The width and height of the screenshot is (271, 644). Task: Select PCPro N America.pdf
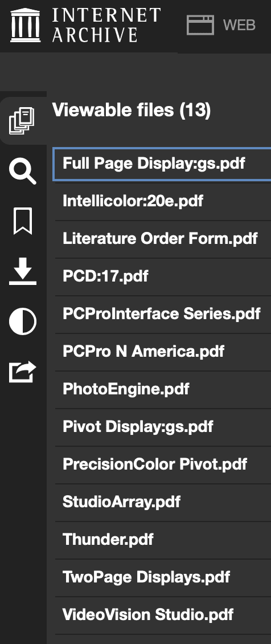point(163,352)
